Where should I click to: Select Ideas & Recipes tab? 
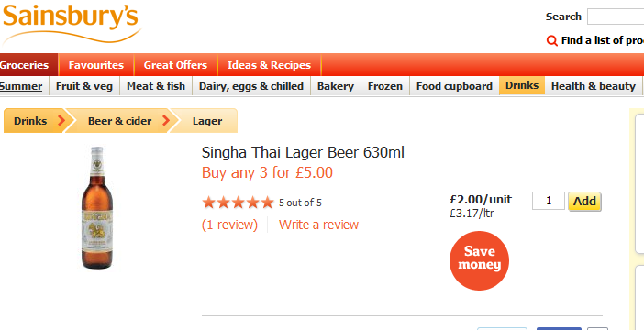pos(269,65)
